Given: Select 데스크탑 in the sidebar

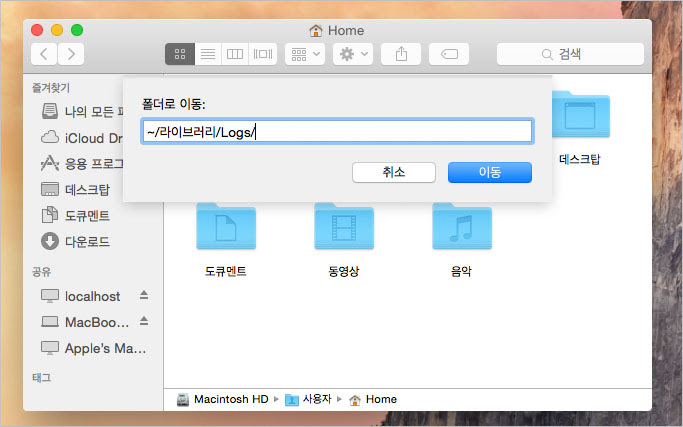Looking at the screenshot, I should [x=76, y=190].
